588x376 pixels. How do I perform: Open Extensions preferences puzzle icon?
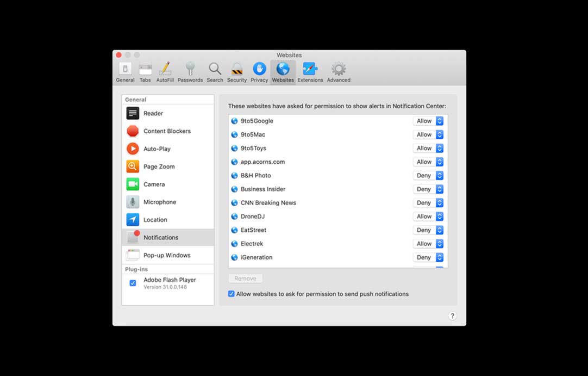[x=310, y=69]
